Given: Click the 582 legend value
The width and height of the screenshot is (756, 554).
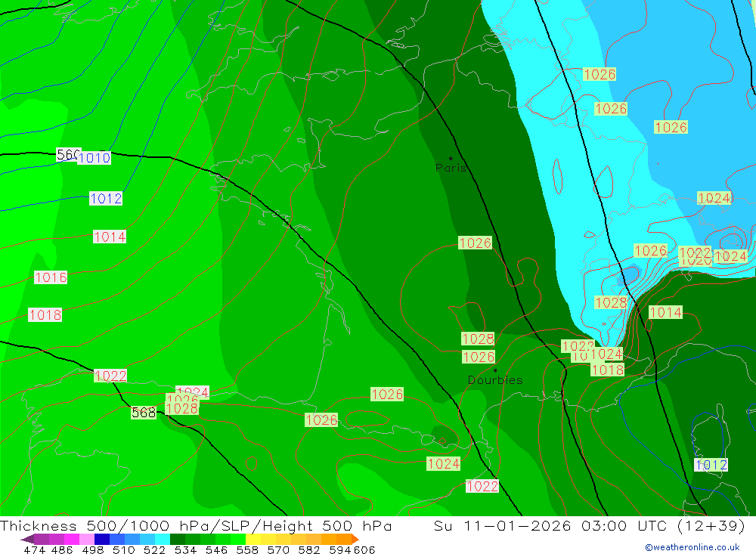Looking at the screenshot, I should (308, 549).
